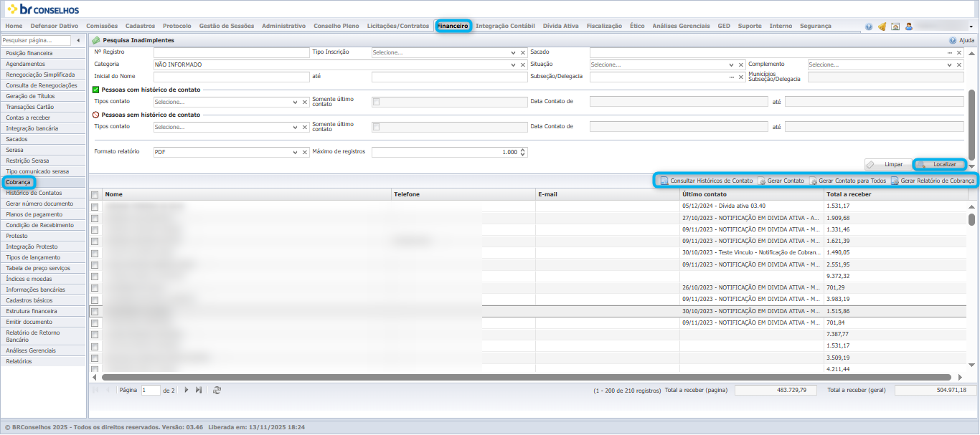This screenshot has height=435, width=980.
Task: Collapse the sidebar menu with arrow
Action: click(78, 40)
